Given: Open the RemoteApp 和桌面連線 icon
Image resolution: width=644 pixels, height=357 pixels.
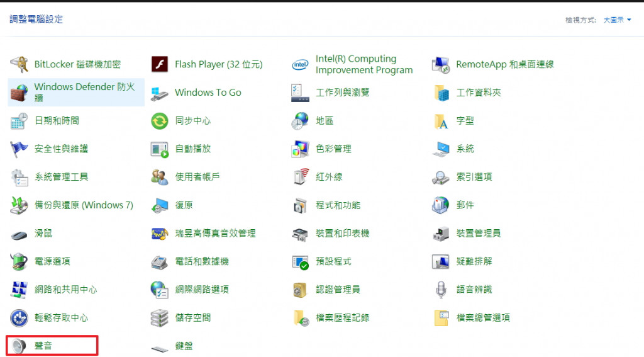Looking at the screenshot, I should point(441,65).
